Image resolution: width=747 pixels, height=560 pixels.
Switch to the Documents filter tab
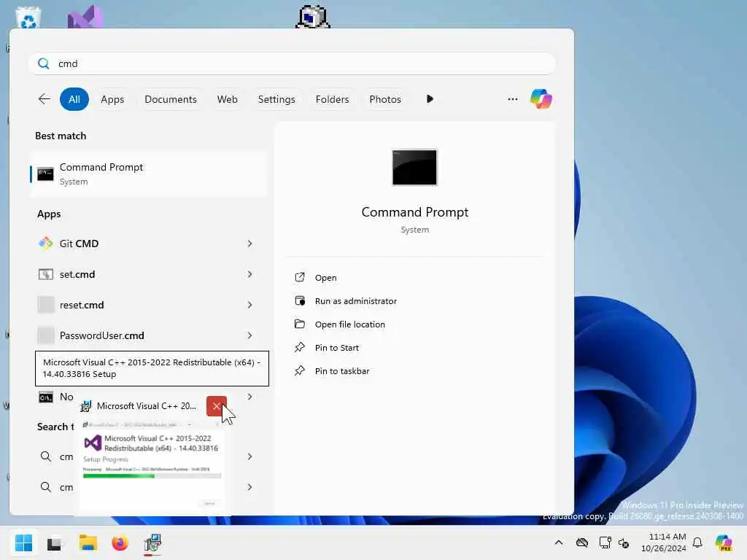(171, 99)
